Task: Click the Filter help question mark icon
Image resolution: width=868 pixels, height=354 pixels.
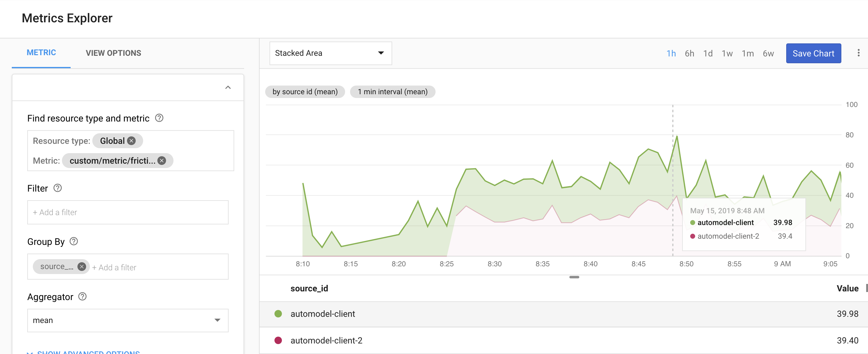Action: pos(58,188)
